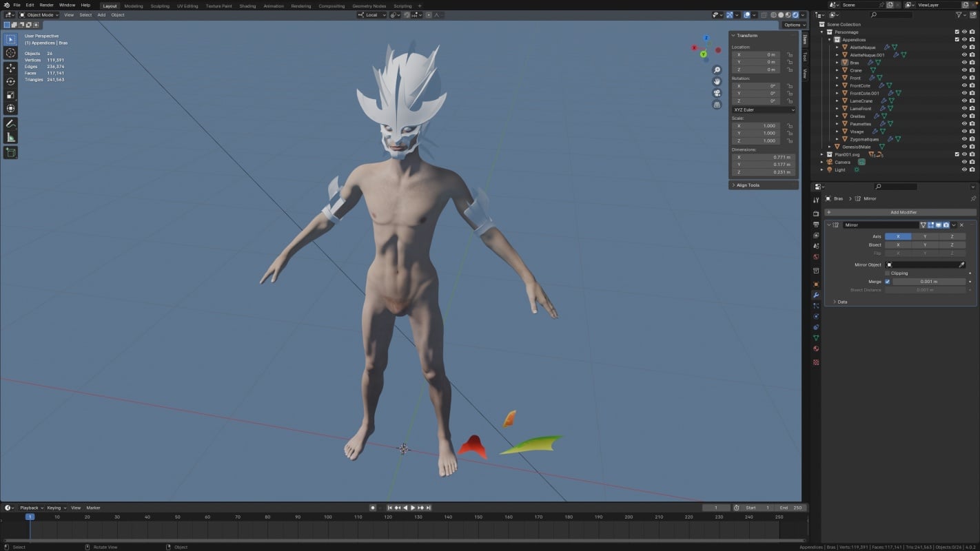Open the Local transform orientation dropdown
This screenshot has width=980, height=551.
(372, 14)
